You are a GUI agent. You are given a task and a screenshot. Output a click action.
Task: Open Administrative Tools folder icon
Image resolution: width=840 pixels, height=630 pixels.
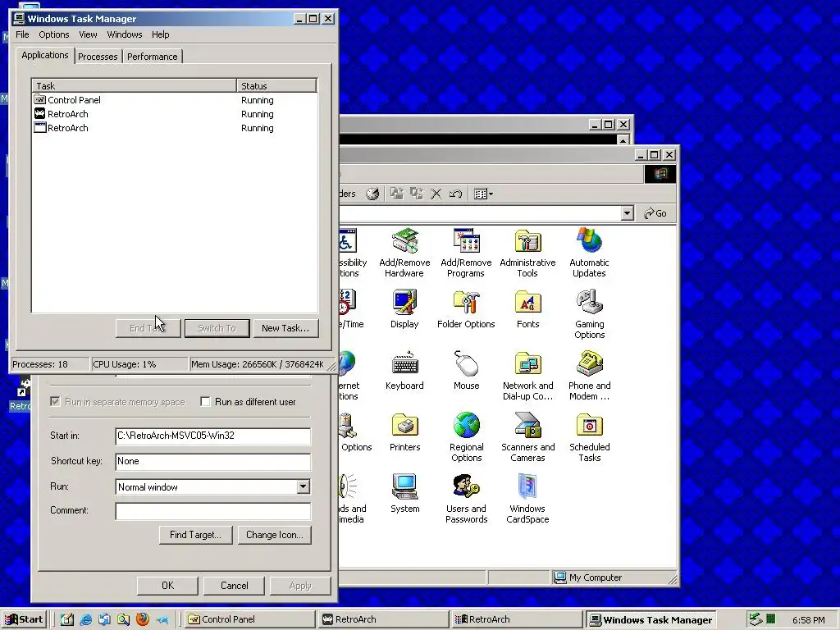point(527,253)
